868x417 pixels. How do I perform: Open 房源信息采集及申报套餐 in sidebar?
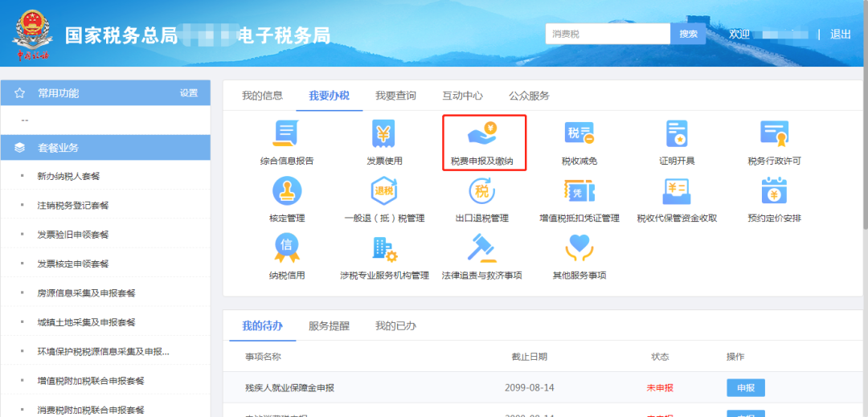tap(86, 293)
